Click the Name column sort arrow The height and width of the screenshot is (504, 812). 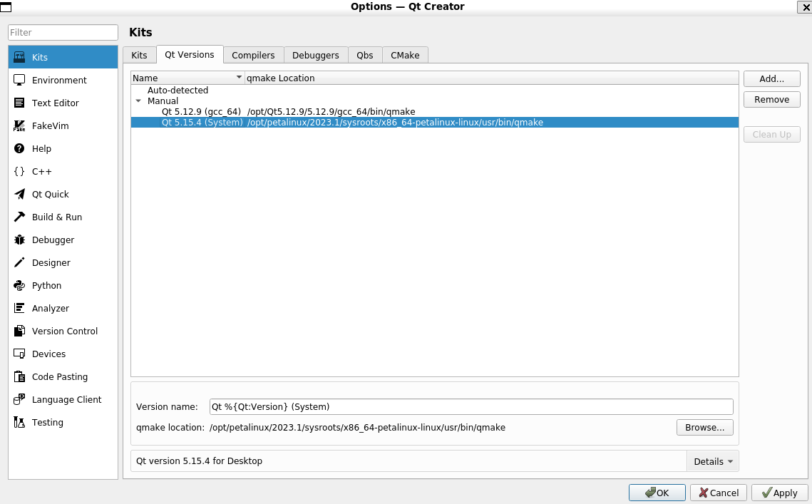click(239, 77)
